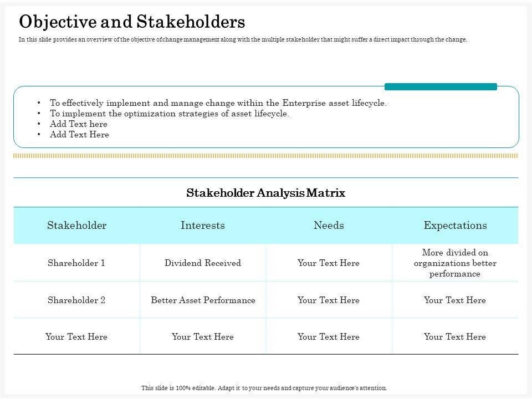Select the 'Better Asset Performance' cell
The height and width of the screenshot is (399, 532).
click(x=203, y=300)
